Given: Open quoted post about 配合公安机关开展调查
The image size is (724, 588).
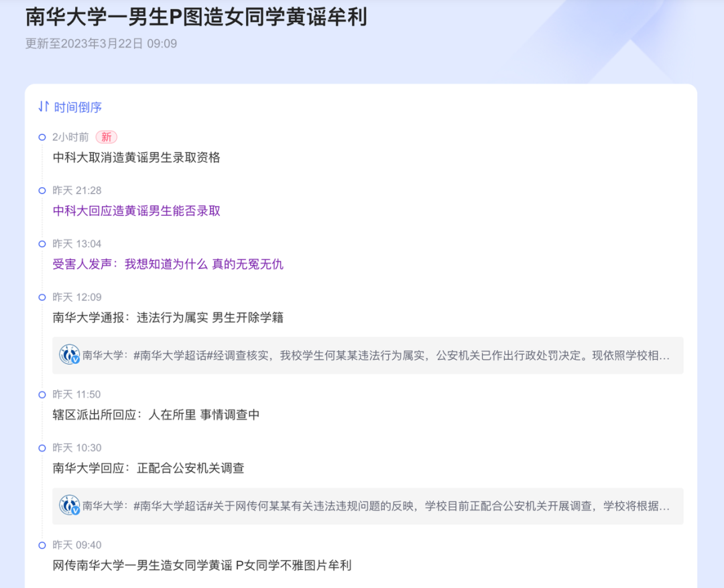Looking at the screenshot, I should coord(367,506).
